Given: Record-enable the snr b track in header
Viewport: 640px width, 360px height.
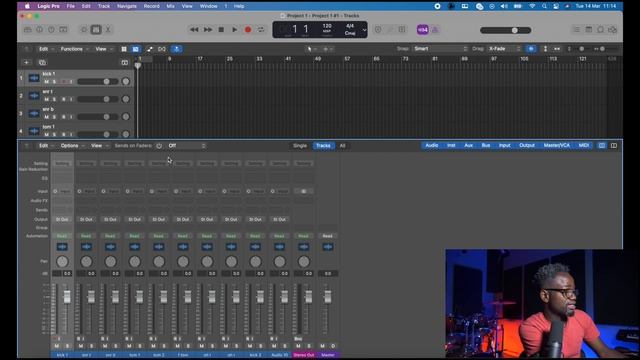Looking at the screenshot, I should [x=63, y=117].
